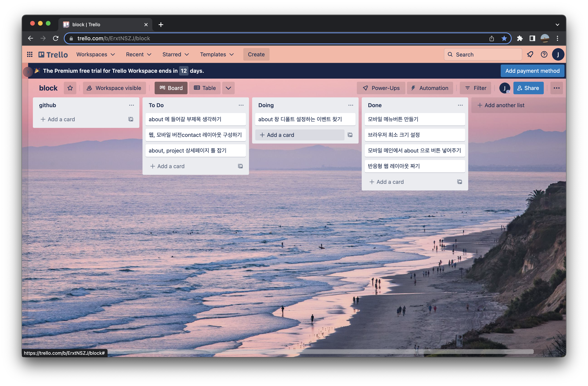Click the Share button
588x386 pixels.
pyautogui.click(x=528, y=88)
